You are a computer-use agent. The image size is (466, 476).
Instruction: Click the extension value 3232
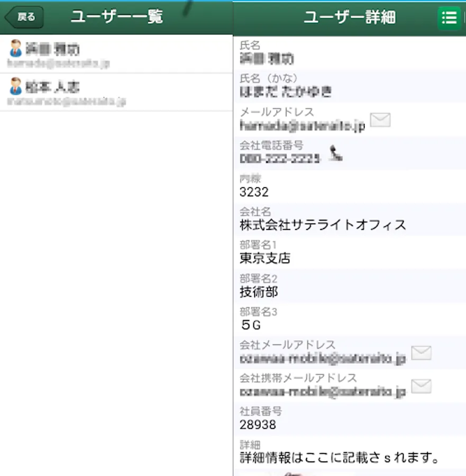[x=254, y=192]
